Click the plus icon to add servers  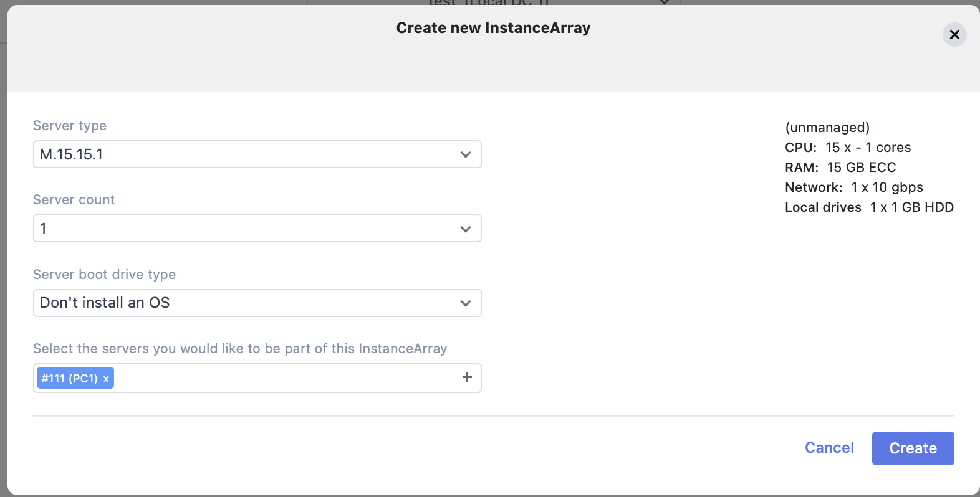click(x=467, y=377)
